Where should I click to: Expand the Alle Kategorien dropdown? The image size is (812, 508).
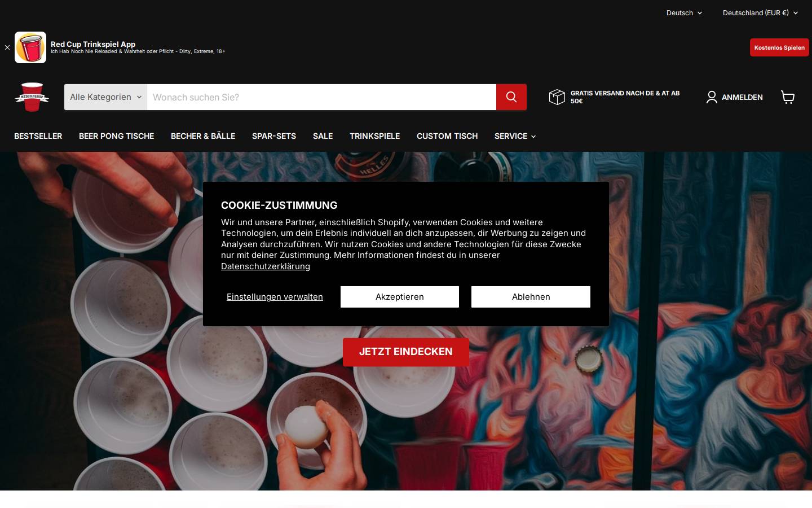point(105,97)
